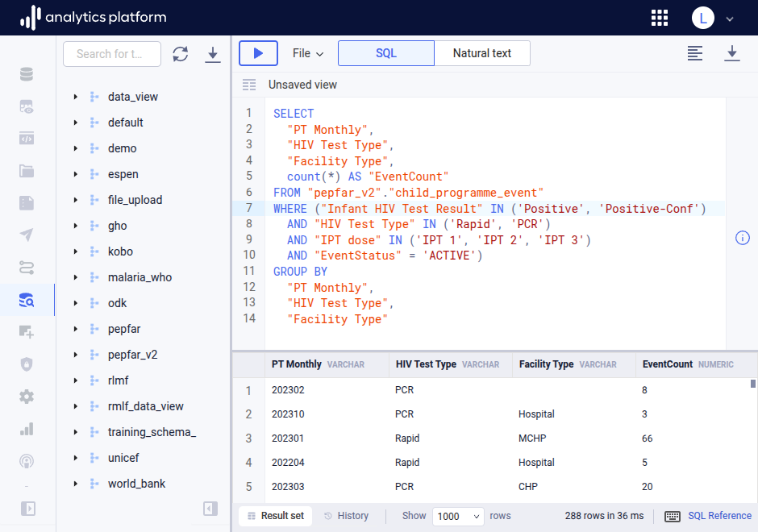Open the History tab
The image size is (758, 532).
coord(346,516)
